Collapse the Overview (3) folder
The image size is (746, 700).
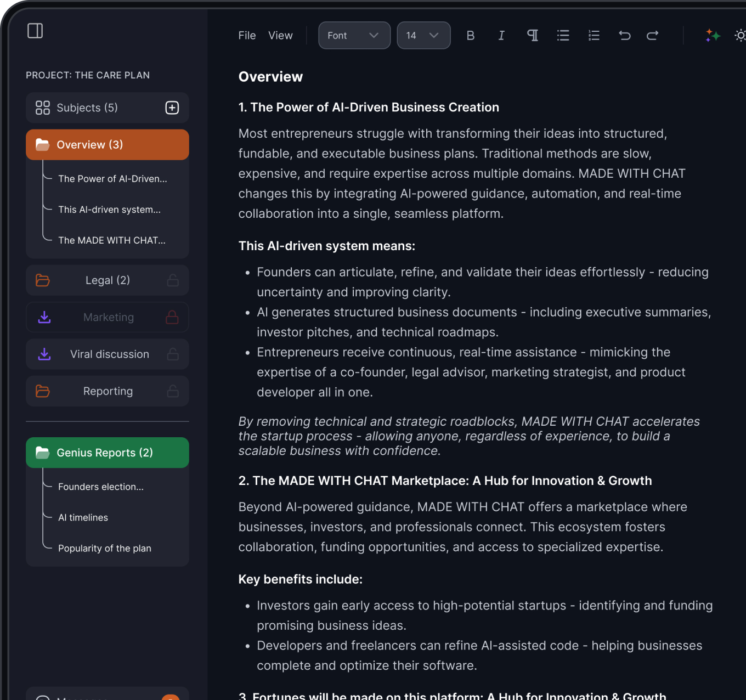click(108, 145)
